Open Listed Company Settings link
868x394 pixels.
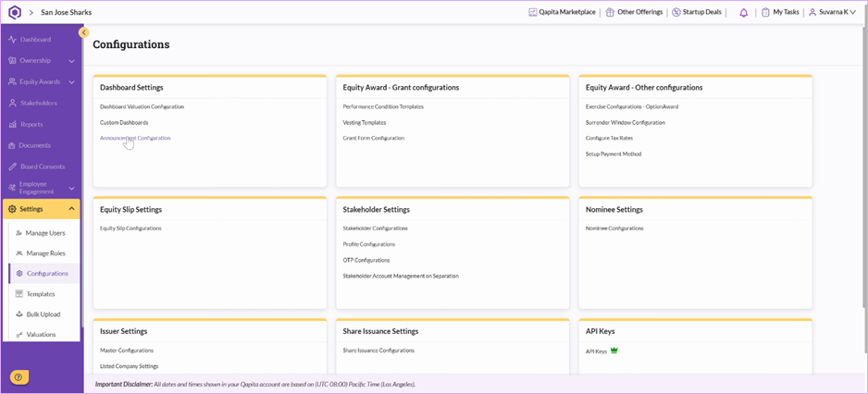coord(129,365)
